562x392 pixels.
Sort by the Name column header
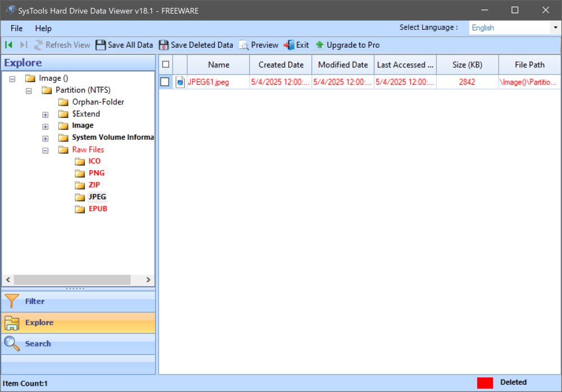click(218, 65)
